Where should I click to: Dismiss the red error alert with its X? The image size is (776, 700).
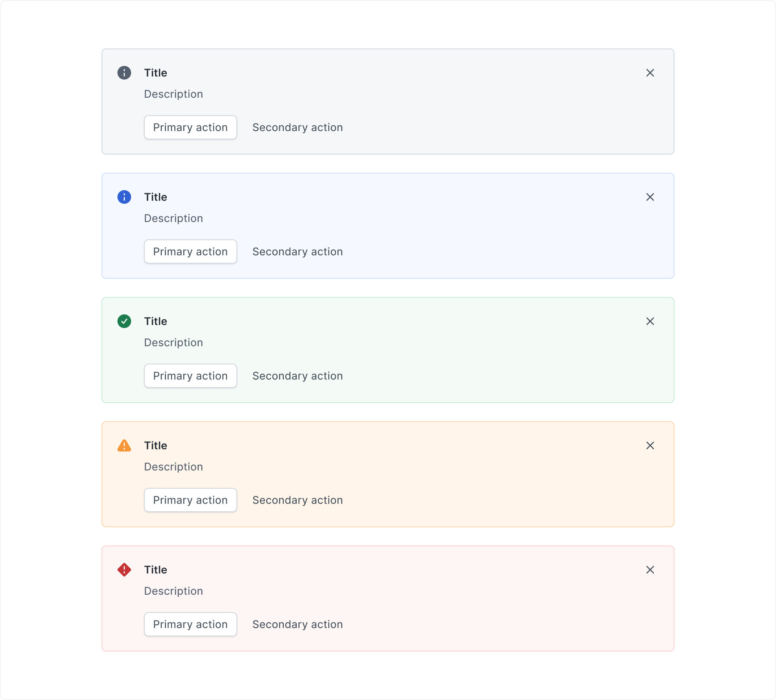(x=650, y=570)
